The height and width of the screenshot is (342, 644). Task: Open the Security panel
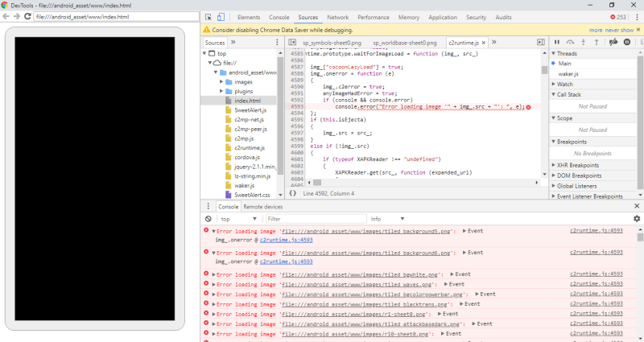(476, 17)
